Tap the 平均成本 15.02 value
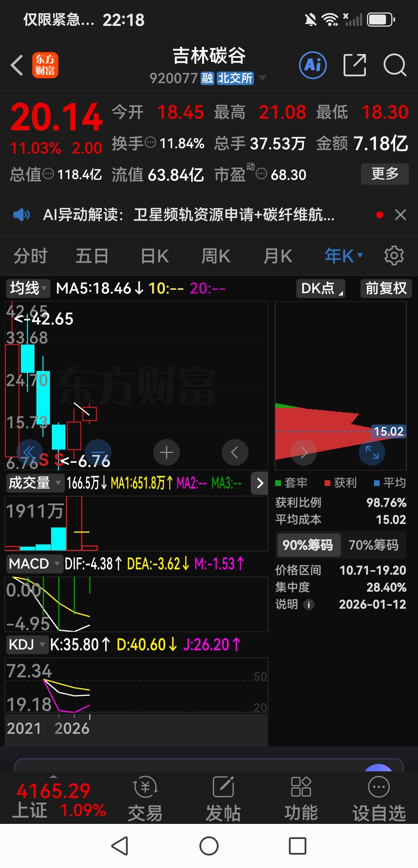 pyautogui.click(x=391, y=519)
